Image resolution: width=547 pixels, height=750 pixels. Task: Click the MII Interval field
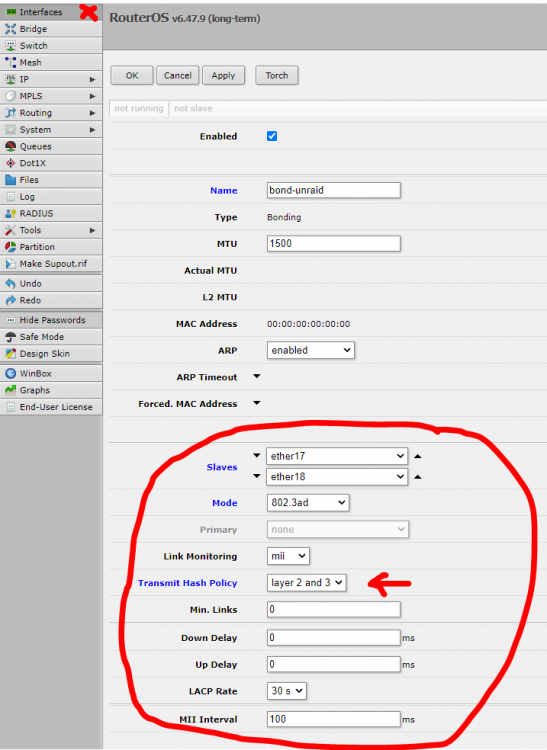(334, 719)
